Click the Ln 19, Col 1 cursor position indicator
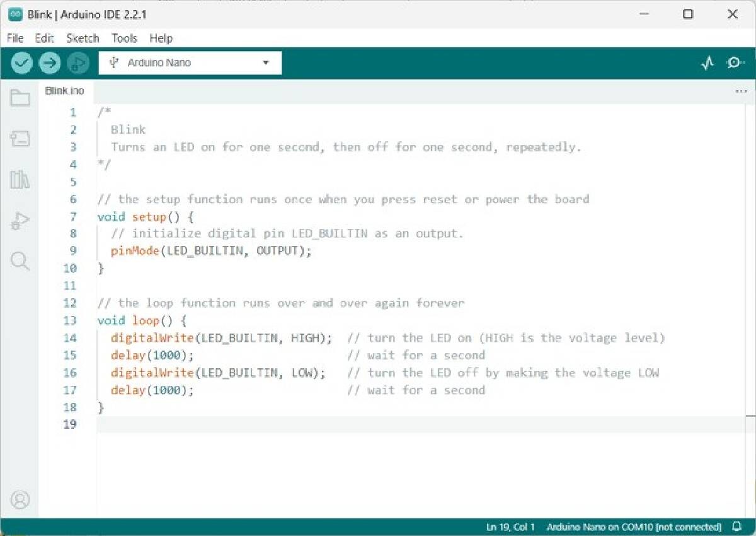Screen dimensions: 756x536 [510, 527]
